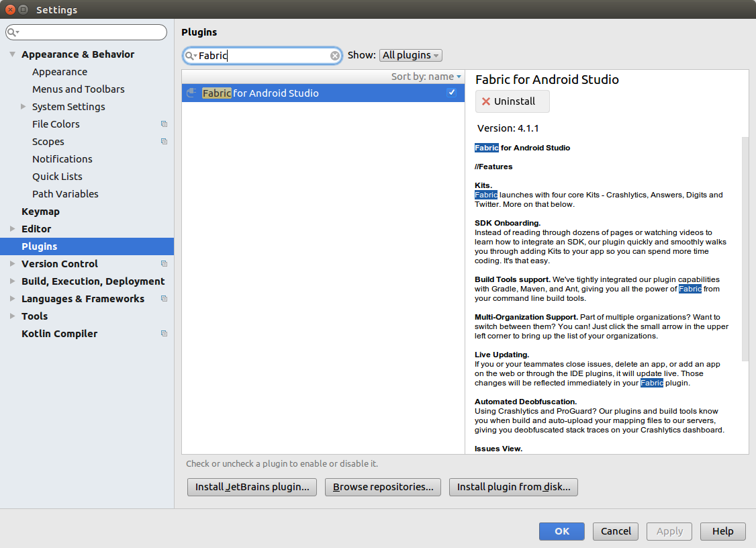Click the Fabric plugin icon in list
This screenshot has height=548, width=756.
(191, 93)
